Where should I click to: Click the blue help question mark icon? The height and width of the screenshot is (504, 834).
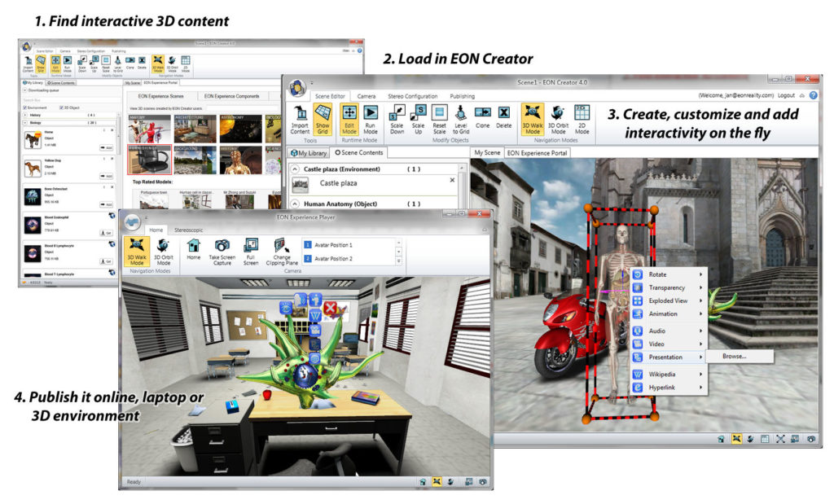pos(813,95)
